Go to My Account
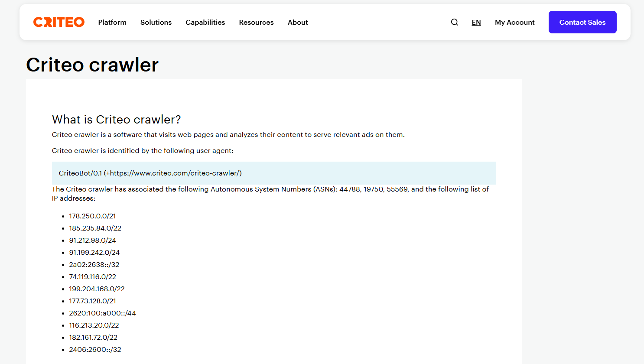Viewport: 644px width, 364px height. click(x=515, y=22)
